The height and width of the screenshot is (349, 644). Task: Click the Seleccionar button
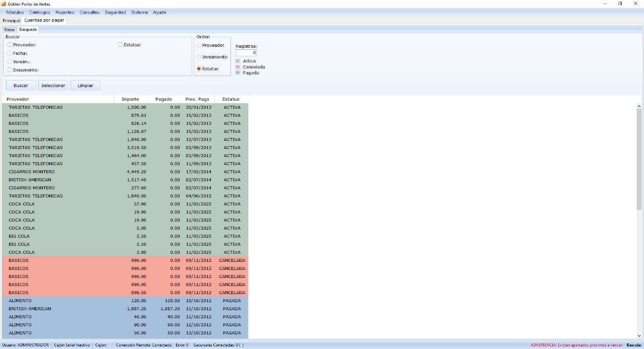(53, 86)
